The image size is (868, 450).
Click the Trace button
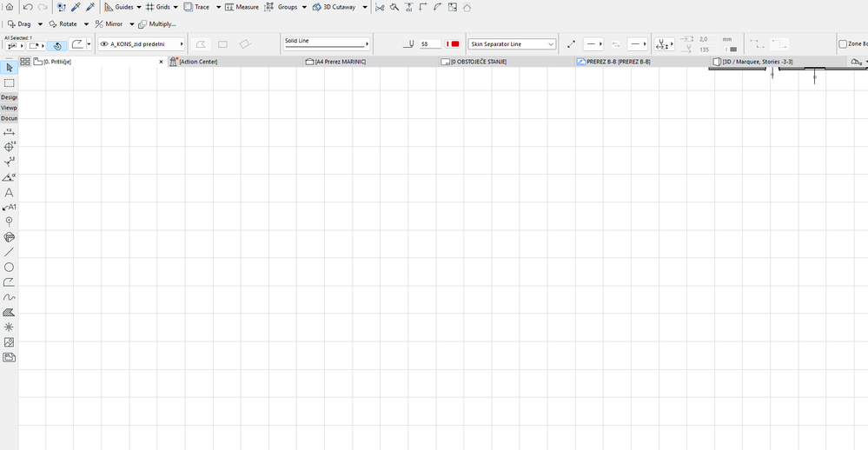coord(196,7)
